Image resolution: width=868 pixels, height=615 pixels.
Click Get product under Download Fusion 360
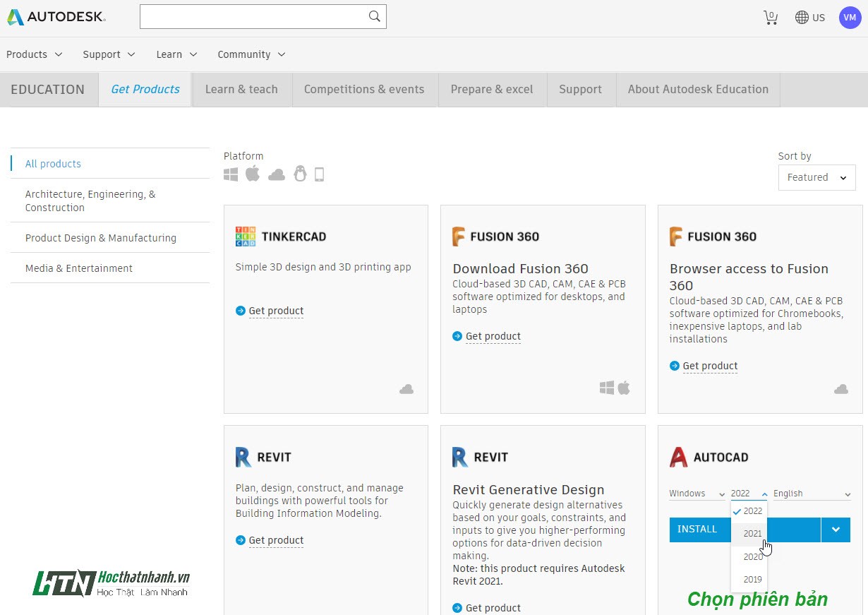493,336
